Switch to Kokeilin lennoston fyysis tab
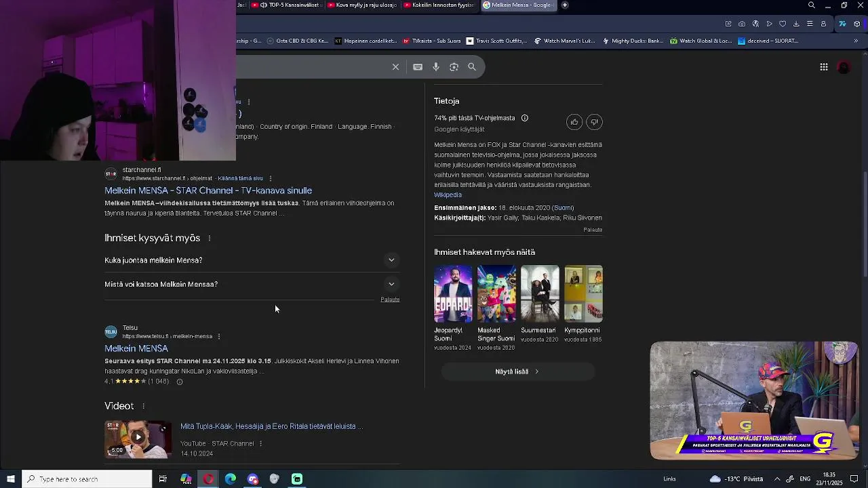 pos(439,5)
